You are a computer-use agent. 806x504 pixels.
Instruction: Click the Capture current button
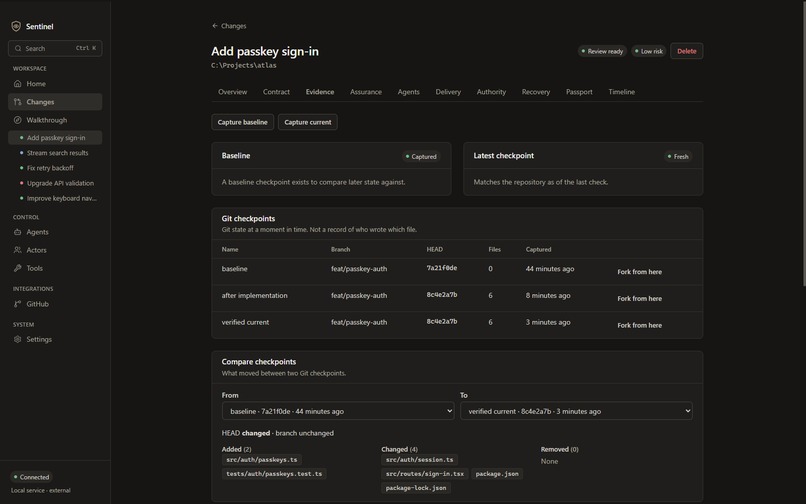(308, 122)
